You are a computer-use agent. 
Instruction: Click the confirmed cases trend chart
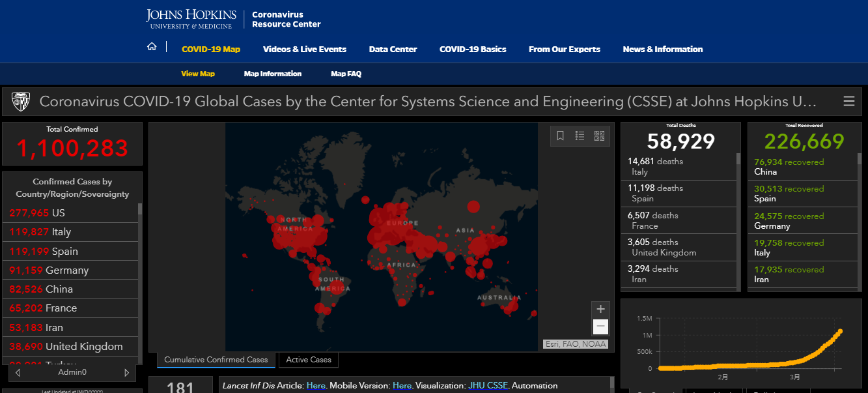pyautogui.click(x=740, y=343)
